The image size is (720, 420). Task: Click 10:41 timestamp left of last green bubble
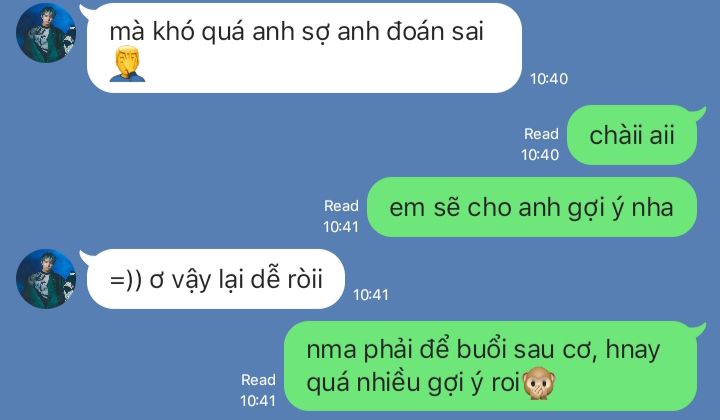pos(258,401)
